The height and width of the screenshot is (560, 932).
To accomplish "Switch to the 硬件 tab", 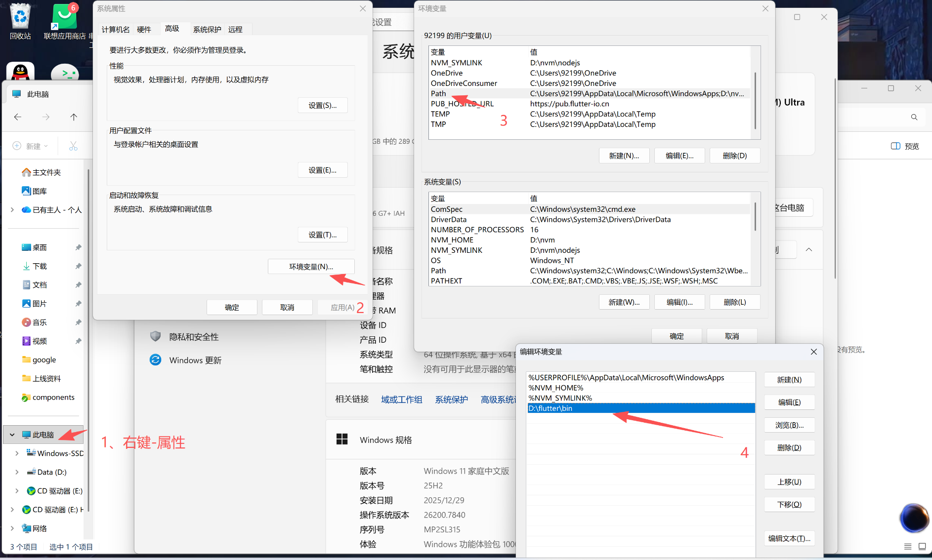I will coord(144,30).
